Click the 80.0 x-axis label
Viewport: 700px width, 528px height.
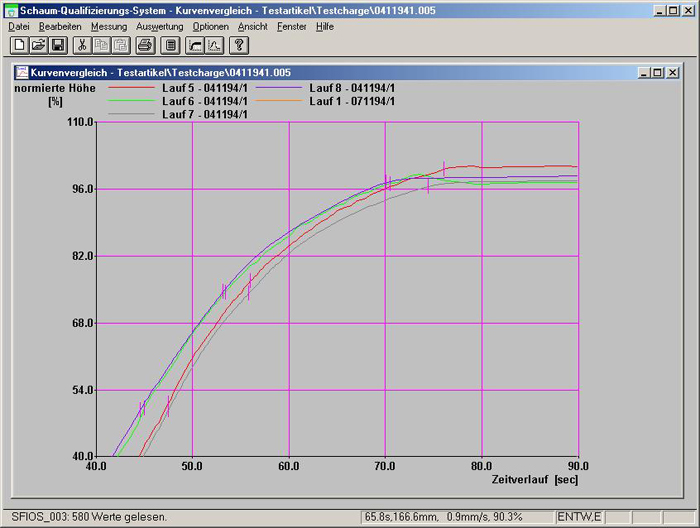click(x=482, y=466)
